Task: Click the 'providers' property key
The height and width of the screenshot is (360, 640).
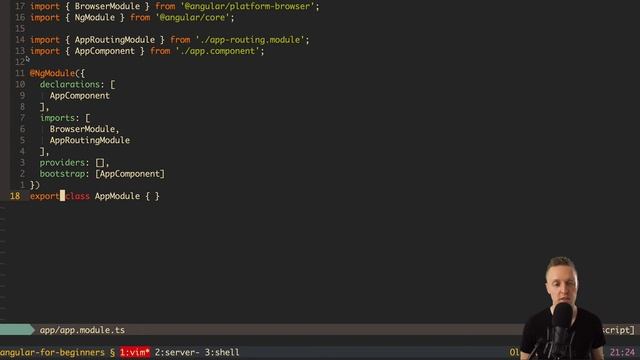Action: click(62, 162)
